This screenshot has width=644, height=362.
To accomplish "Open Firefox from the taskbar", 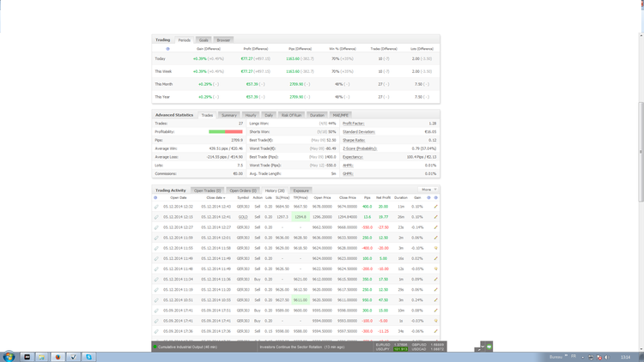I will point(58,357).
